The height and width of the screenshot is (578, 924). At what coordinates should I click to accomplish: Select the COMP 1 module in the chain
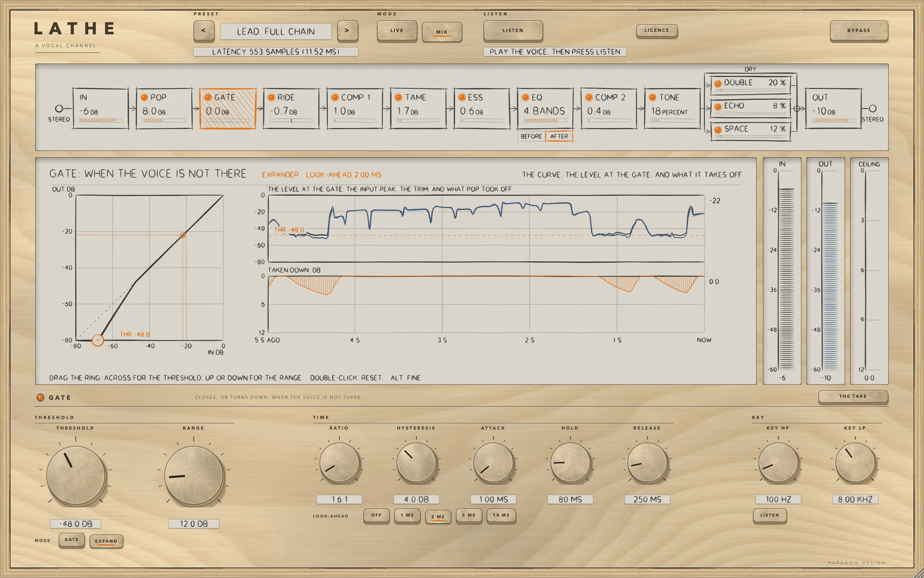pyautogui.click(x=355, y=109)
